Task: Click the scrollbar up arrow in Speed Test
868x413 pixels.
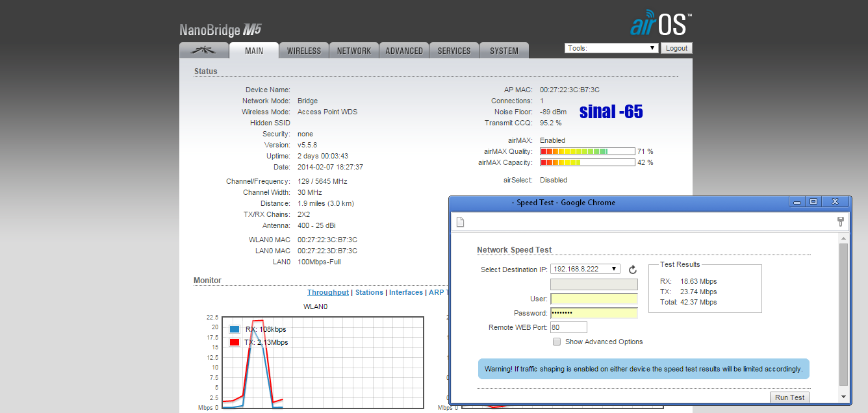Action: click(x=843, y=238)
